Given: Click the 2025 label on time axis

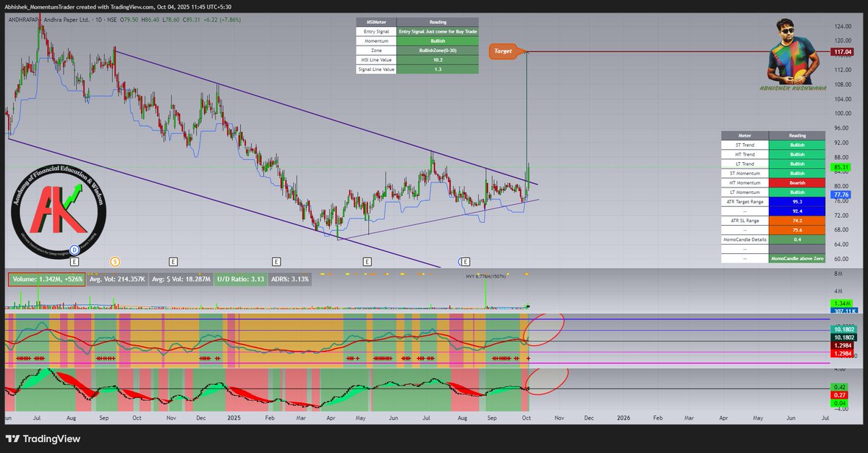Looking at the screenshot, I should click(x=233, y=418).
